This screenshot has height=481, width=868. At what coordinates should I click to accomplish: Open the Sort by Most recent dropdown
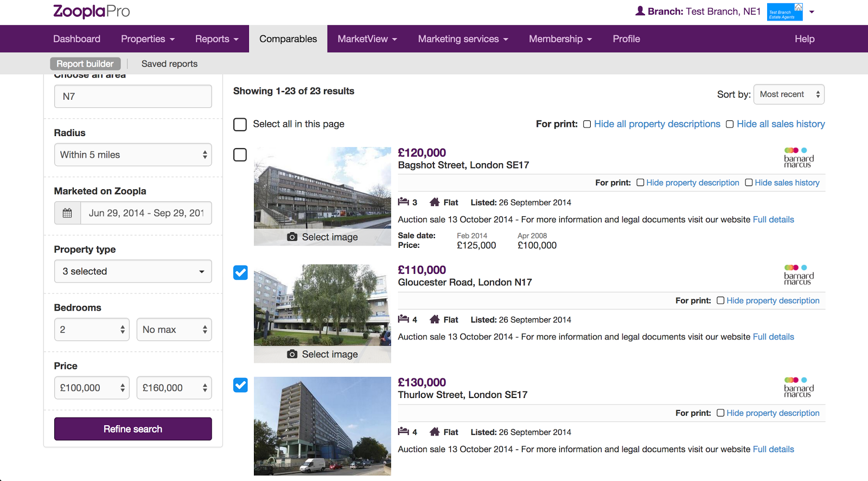point(789,94)
